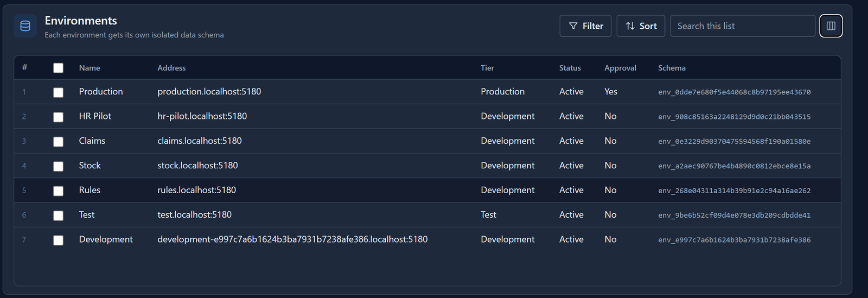Viewport: 868px width, 298px height.
Task: Select the Test environment name
Action: coord(87,214)
